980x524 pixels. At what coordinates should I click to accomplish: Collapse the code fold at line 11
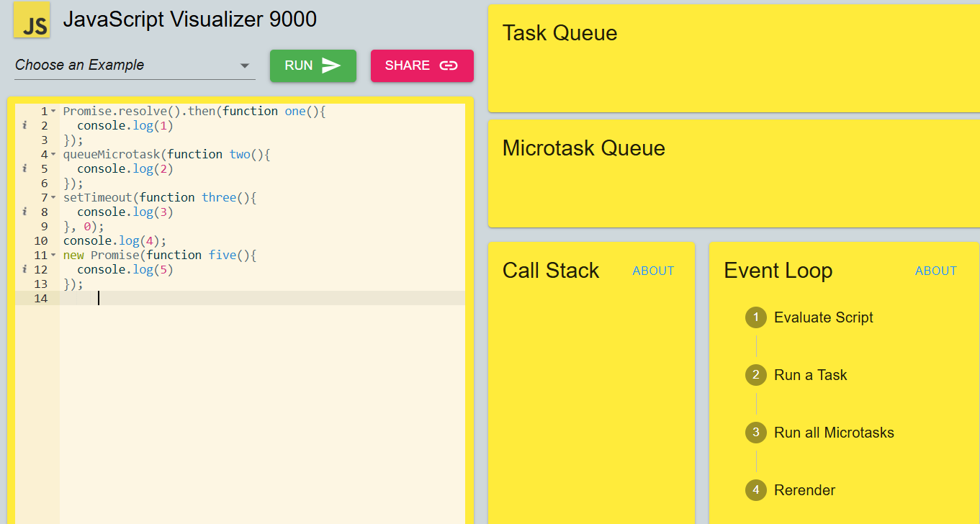click(54, 256)
